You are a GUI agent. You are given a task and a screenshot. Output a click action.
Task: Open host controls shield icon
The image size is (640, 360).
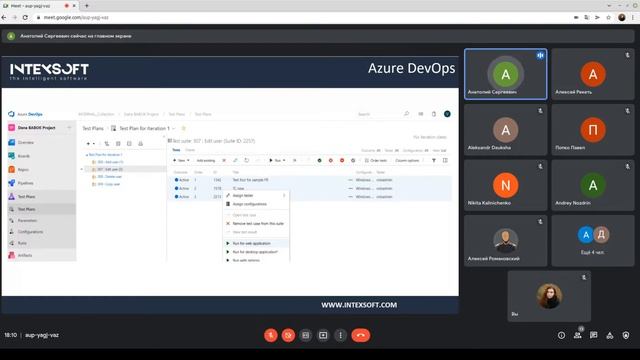click(626, 335)
